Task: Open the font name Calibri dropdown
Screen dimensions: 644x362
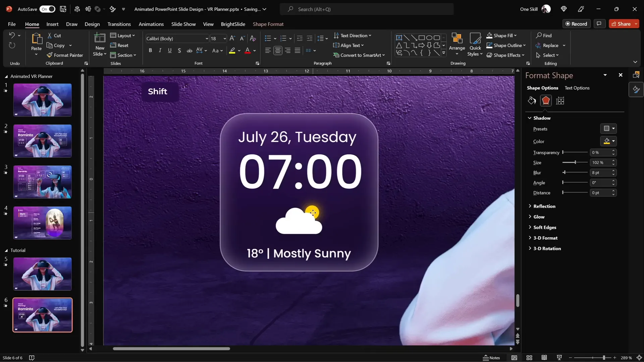Action: pyautogui.click(x=207, y=39)
